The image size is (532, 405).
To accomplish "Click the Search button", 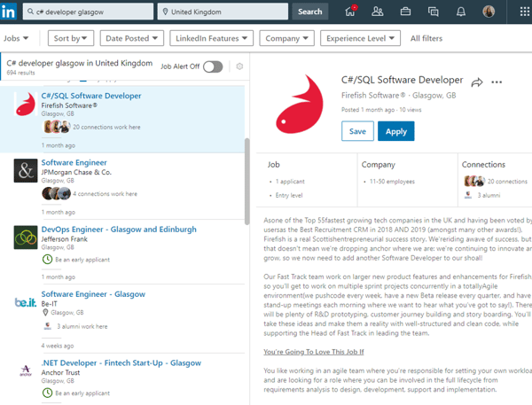I will (309, 12).
